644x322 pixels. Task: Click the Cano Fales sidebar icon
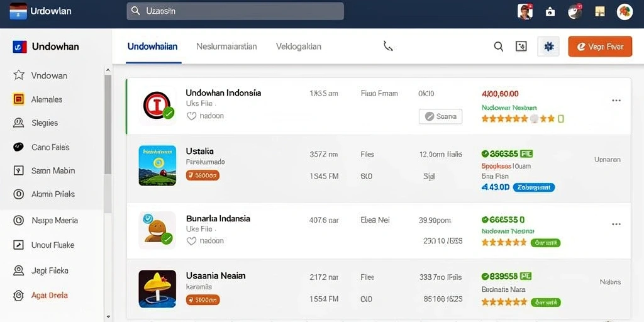tap(18, 147)
